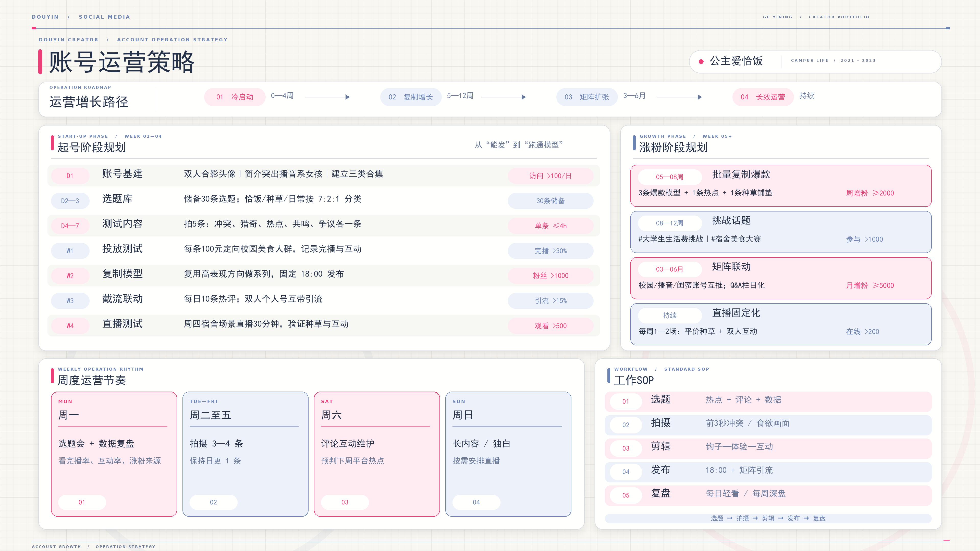Click the 01 冷启动 roadmap pill
Image resolution: width=980 pixels, height=551 pixels.
tap(234, 97)
